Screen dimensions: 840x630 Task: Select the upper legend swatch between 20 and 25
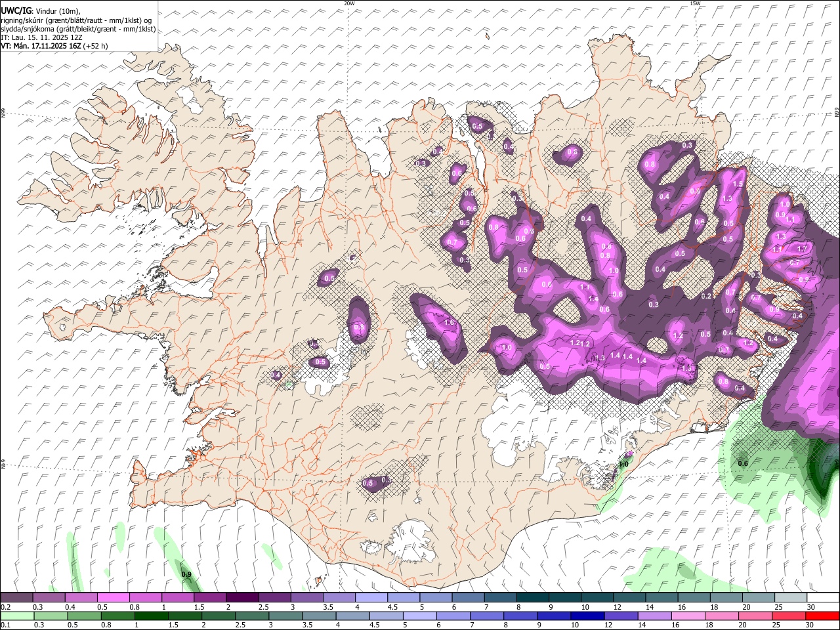pos(759,598)
